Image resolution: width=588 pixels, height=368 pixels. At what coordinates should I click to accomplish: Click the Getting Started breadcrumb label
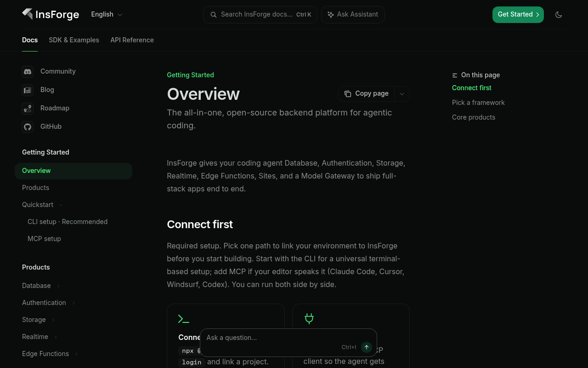190,75
